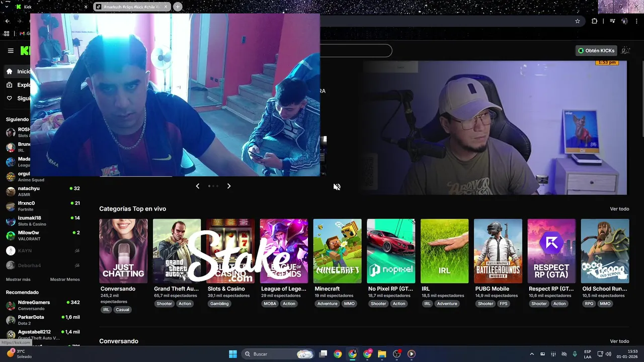Click the Gambling tag under Slots & Casino

pyautogui.click(x=219, y=304)
